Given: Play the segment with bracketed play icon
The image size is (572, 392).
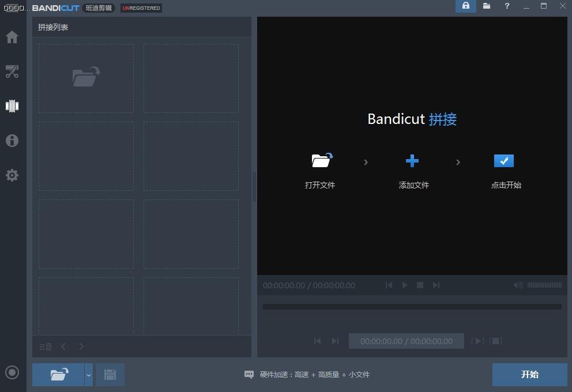Looking at the screenshot, I should (x=477, y=341).
